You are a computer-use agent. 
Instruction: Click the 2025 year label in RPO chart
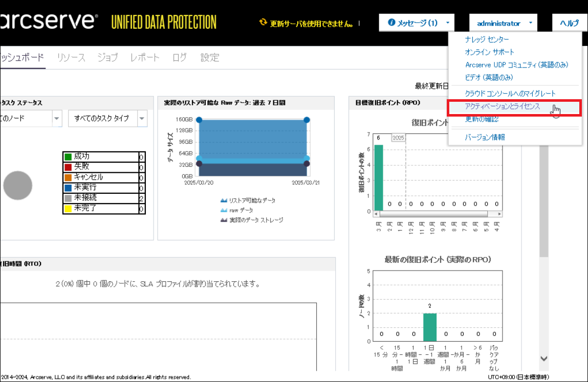tap(398, 138)
